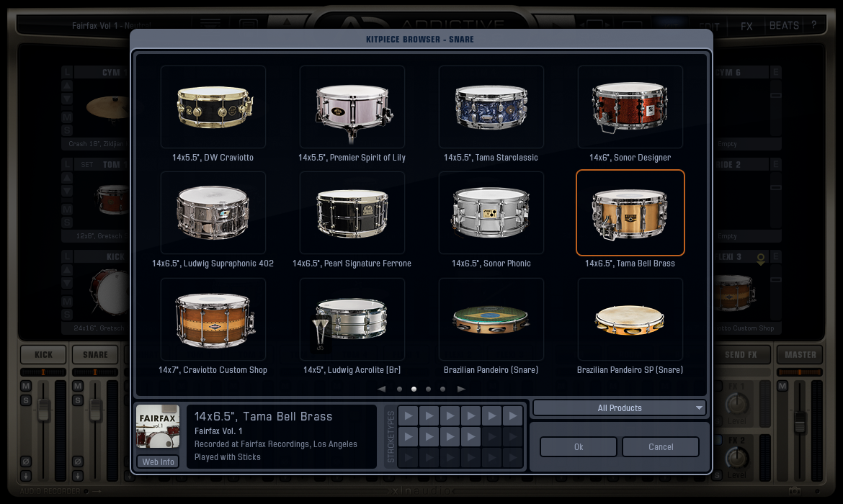Click the Audio Recorder drag arrow

tap(97, 491)
